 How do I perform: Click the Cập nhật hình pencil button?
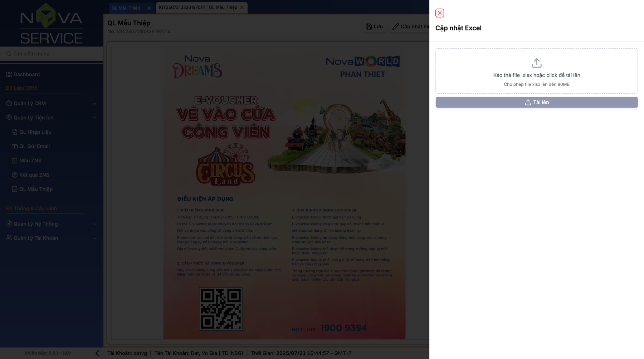410,26
